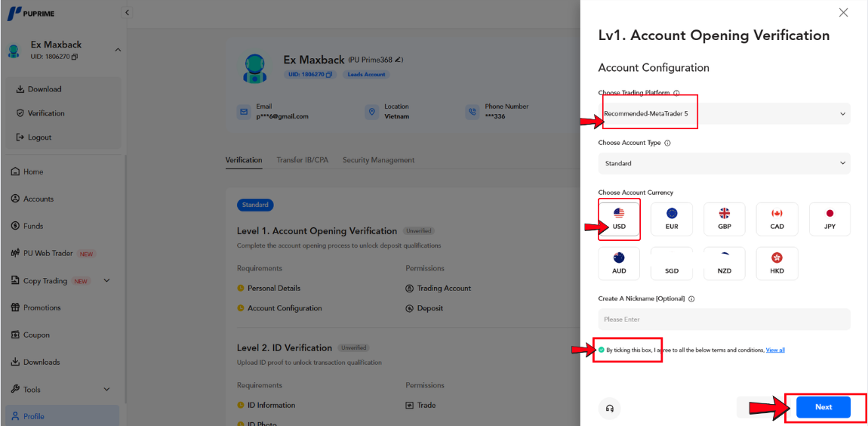The height and width of the screenshot is (426, 868).
Task: Expand Copy Trading in the sidebar
Action: (x=106, y=281)
